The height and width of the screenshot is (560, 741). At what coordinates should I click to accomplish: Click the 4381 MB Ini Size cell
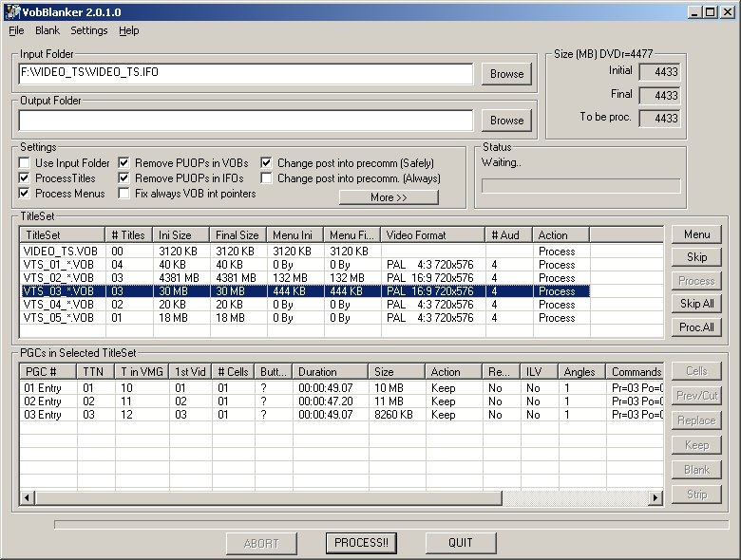click(180, 278)
